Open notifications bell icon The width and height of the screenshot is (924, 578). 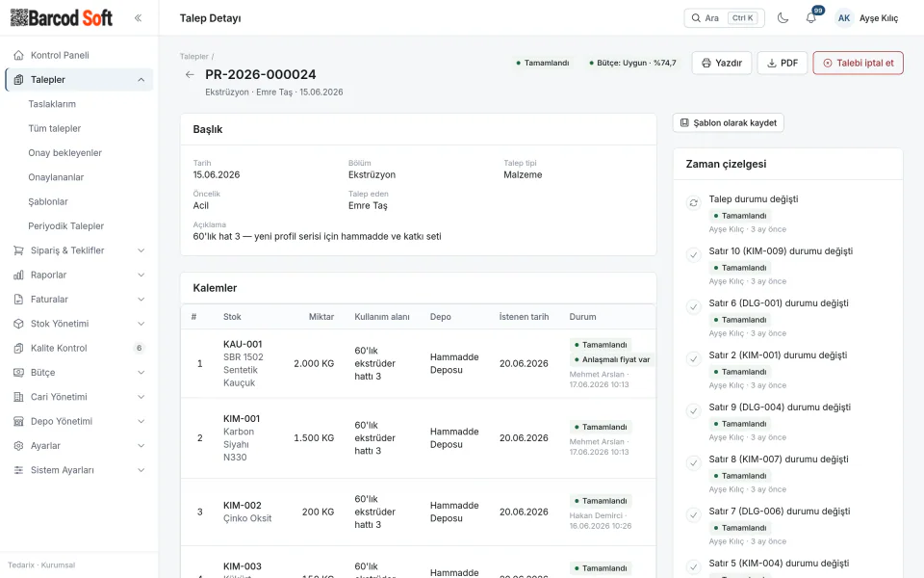coord(810,17)
